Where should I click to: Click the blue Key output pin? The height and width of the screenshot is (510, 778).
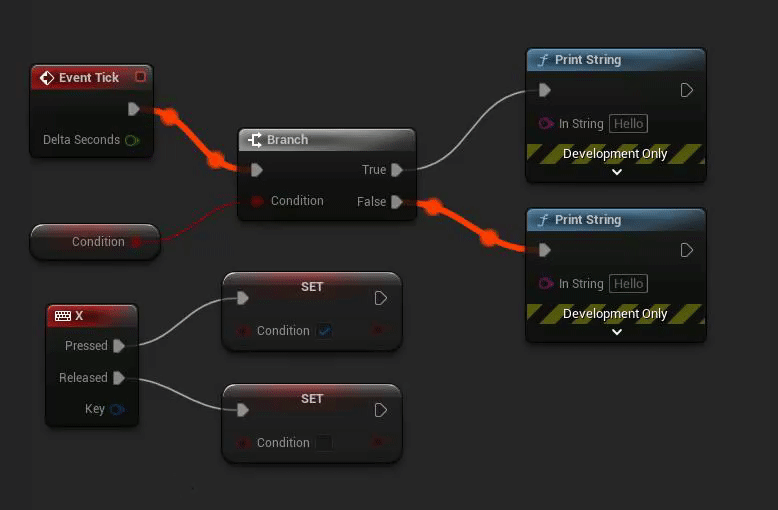(x=117, y=409)
